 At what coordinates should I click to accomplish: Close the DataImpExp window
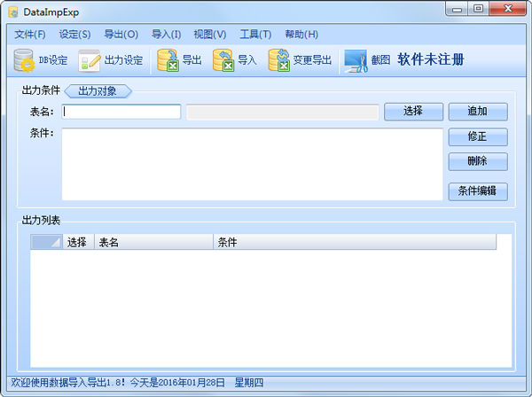[507, 9]
